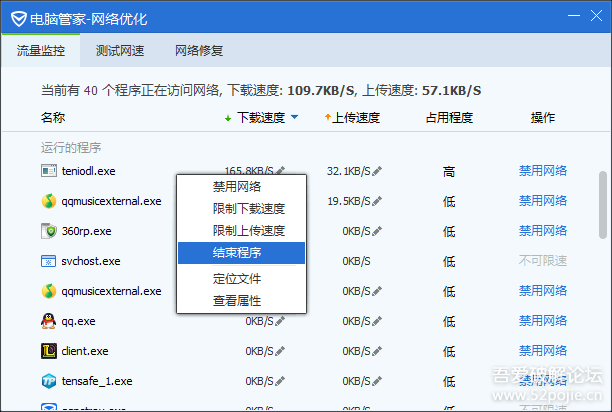
Task: Edit upload limit pencil beside 19.5KB/S
Action: click(x=377, y=201)
